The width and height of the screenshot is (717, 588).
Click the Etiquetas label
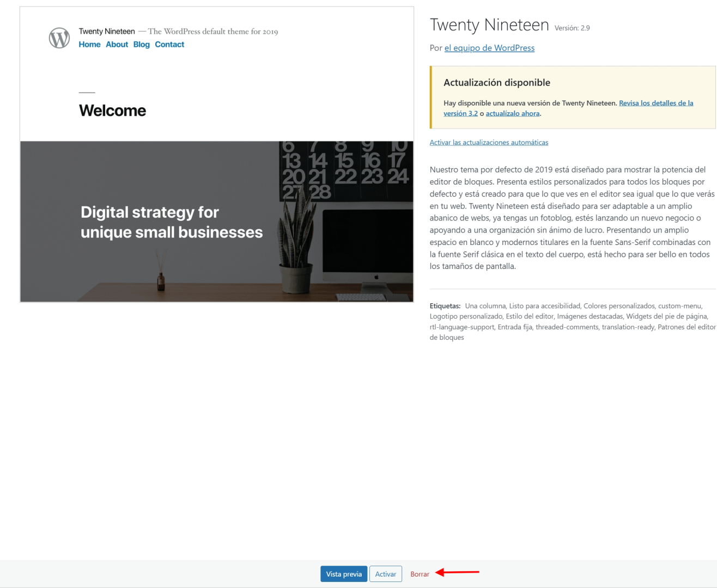pyautogui.click(x=445, y=306)
